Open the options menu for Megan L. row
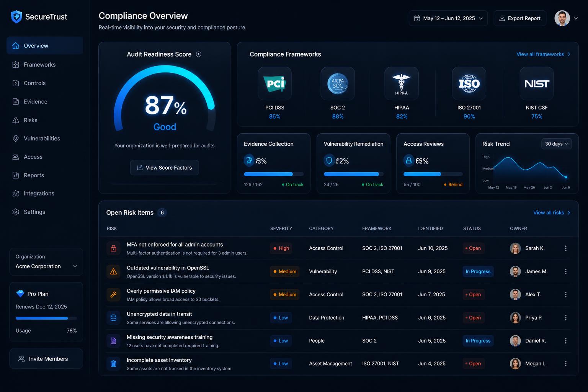Viewport: 588px width, 392px height. 566,364
